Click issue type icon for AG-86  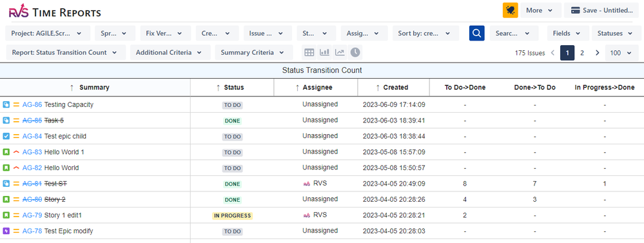(x=6, y=104)
